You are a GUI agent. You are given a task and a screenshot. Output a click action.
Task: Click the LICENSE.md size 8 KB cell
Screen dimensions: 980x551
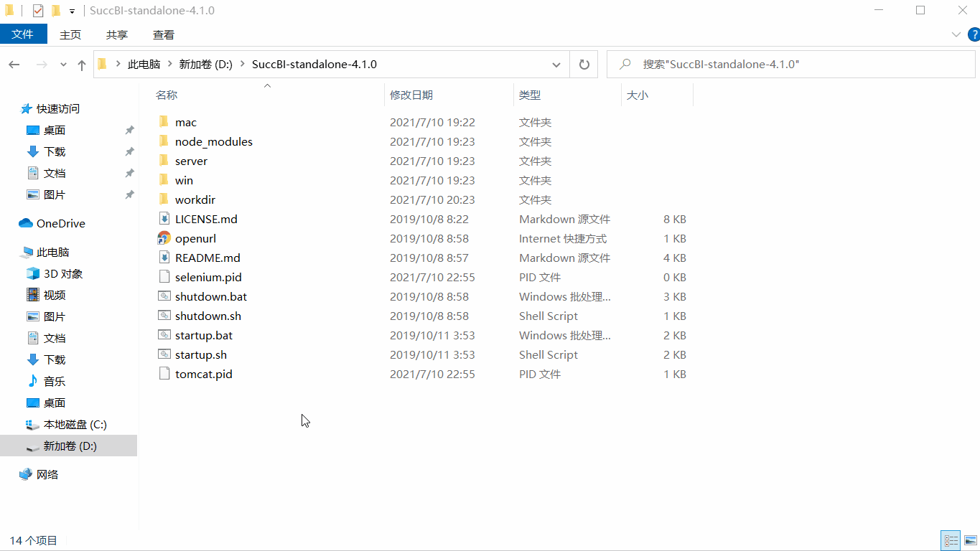(x=675, y=219)
